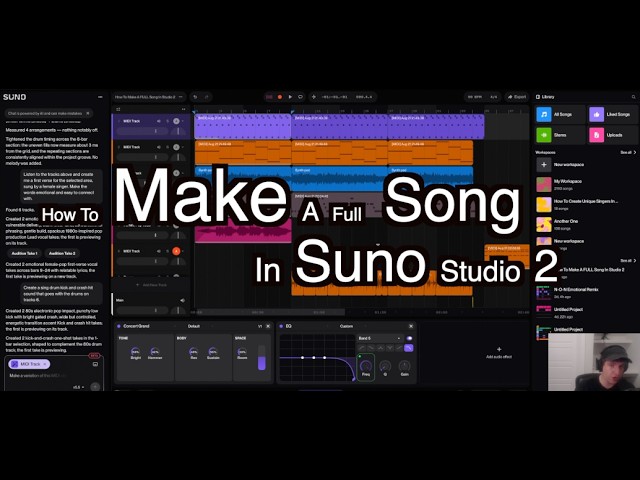Toggle the ConcertGrand effect power dot
The width and height of the screenshot is (640, 480).
tap(119, 326)
